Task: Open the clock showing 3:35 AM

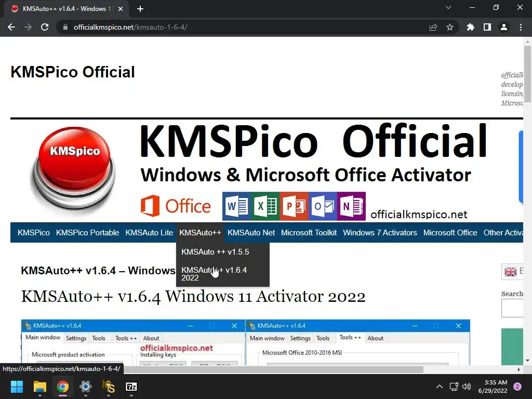Action: coord(493,387)
